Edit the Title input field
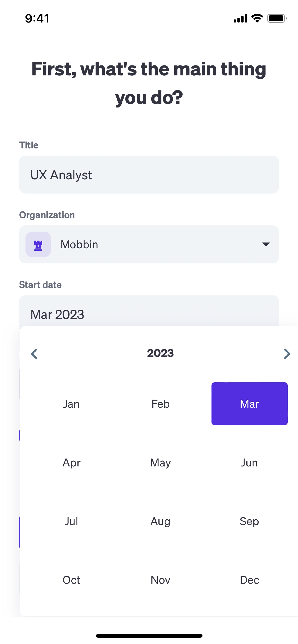 [149, 174]
